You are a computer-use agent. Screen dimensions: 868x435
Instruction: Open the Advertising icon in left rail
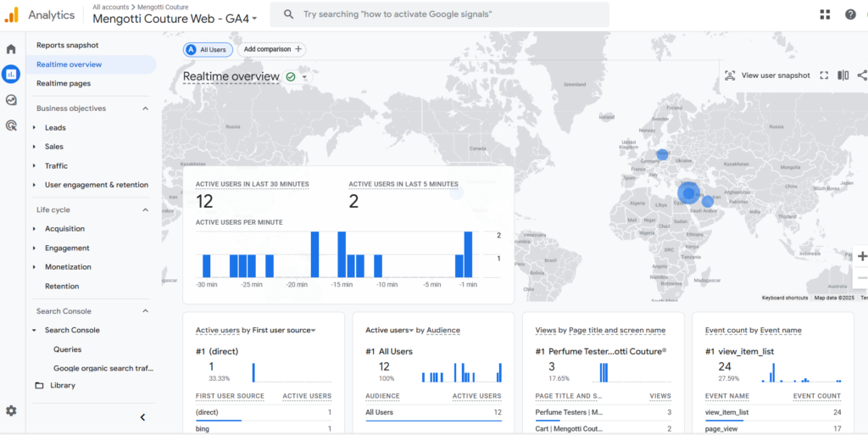click(11, 125)
